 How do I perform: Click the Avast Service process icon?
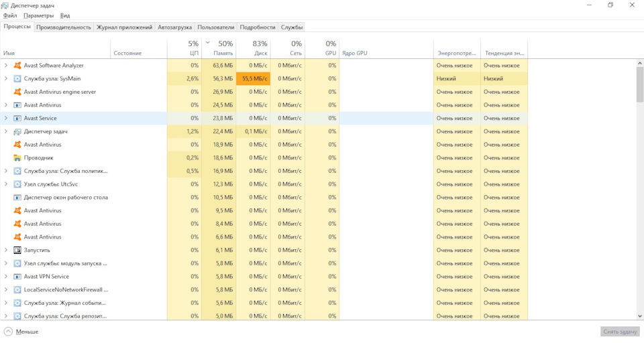pyautogui.click(x=17, y=118)
